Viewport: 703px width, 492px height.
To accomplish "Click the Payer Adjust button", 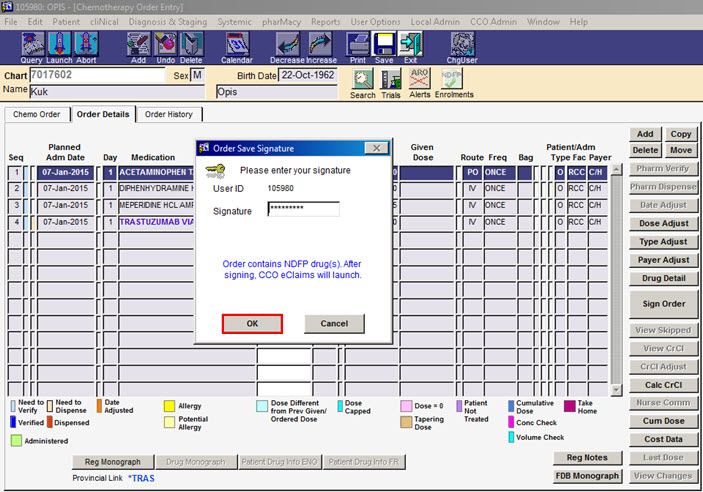I will [664, 260].
